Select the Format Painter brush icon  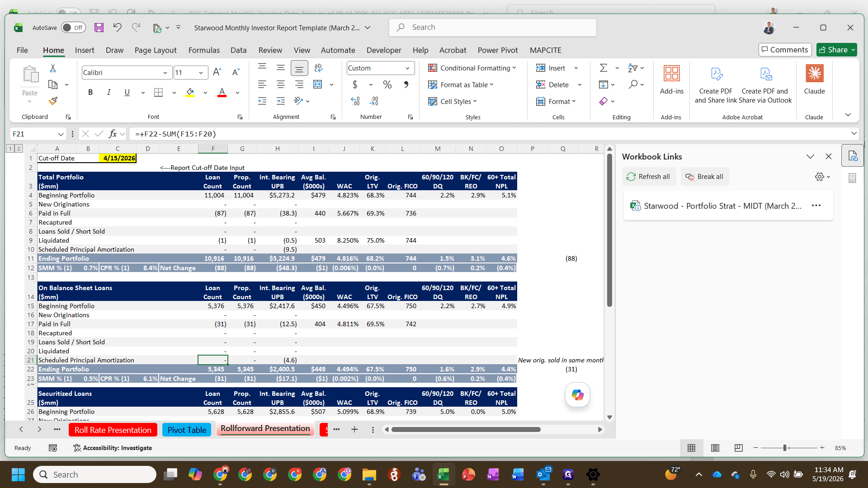(x=53, y=101)
